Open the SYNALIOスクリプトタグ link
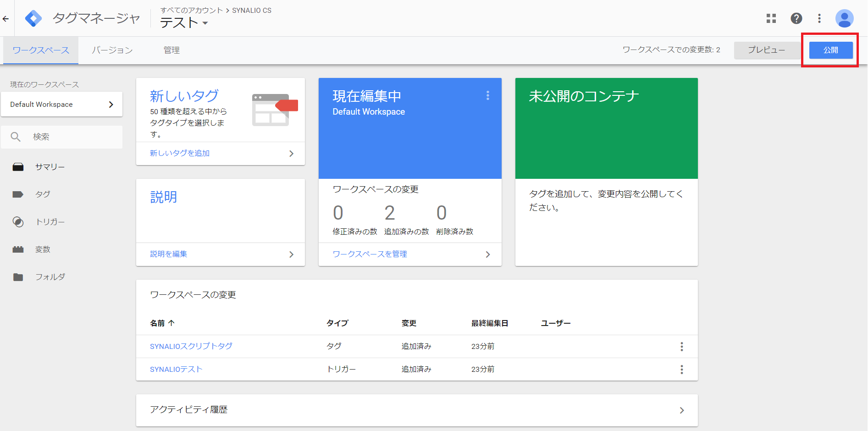 pyautogui.click(x=191, y=346)
